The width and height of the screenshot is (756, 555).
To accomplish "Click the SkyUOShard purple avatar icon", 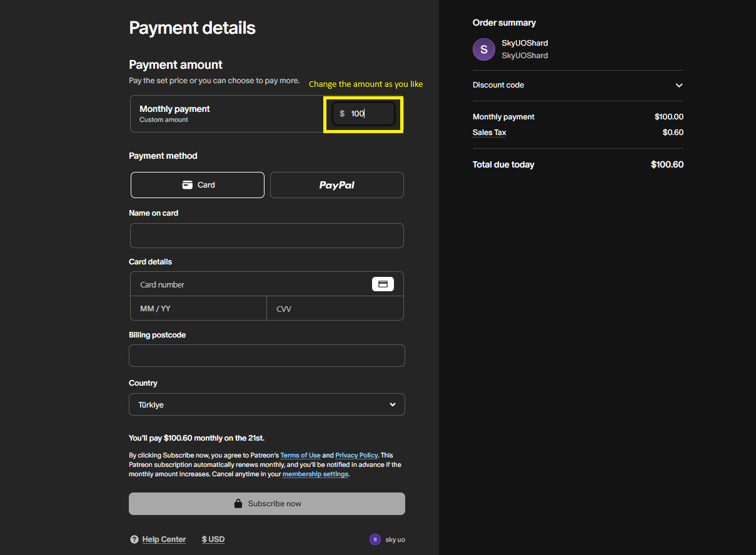I will tap(483, 49).
